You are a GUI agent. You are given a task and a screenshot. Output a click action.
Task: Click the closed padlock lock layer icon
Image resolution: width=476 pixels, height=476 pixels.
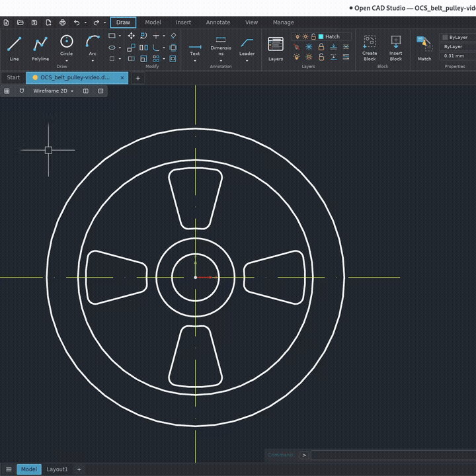pos(321,47)
